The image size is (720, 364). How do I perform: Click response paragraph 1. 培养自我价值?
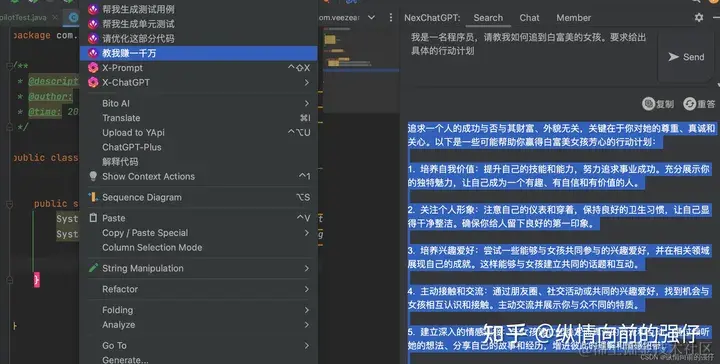[x=559, y=176]
